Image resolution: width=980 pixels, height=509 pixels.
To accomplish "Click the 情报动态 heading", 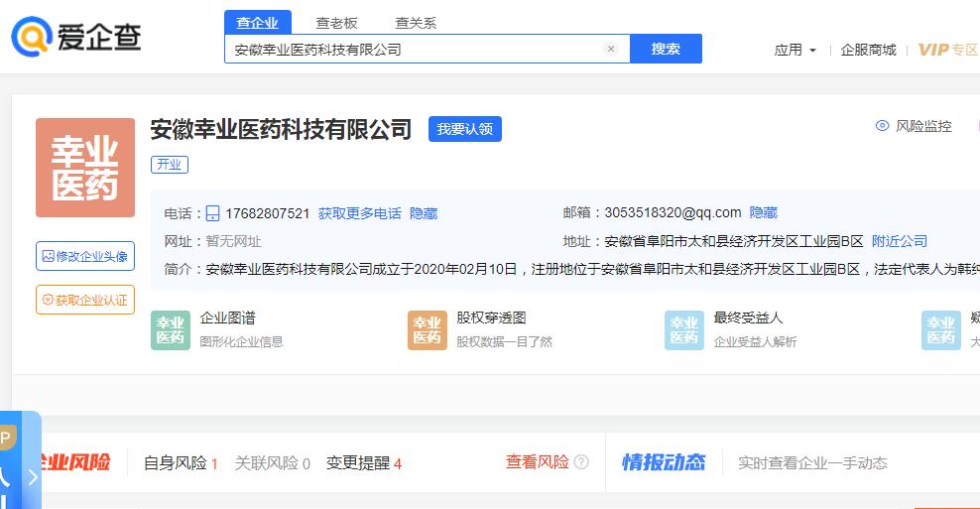I will [x=664, y=462].
